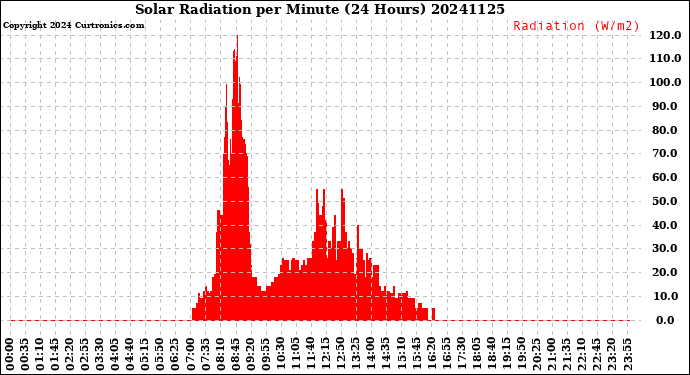Click the '01:45' time axis label
Viewport: 690px width, 375px height.
[55, 355]
